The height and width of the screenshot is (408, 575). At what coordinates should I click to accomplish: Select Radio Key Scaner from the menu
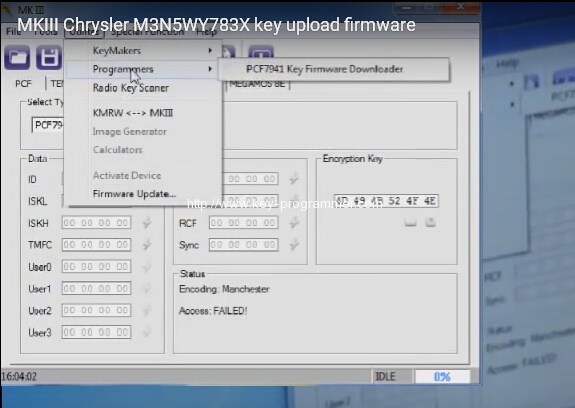[143, 88]
